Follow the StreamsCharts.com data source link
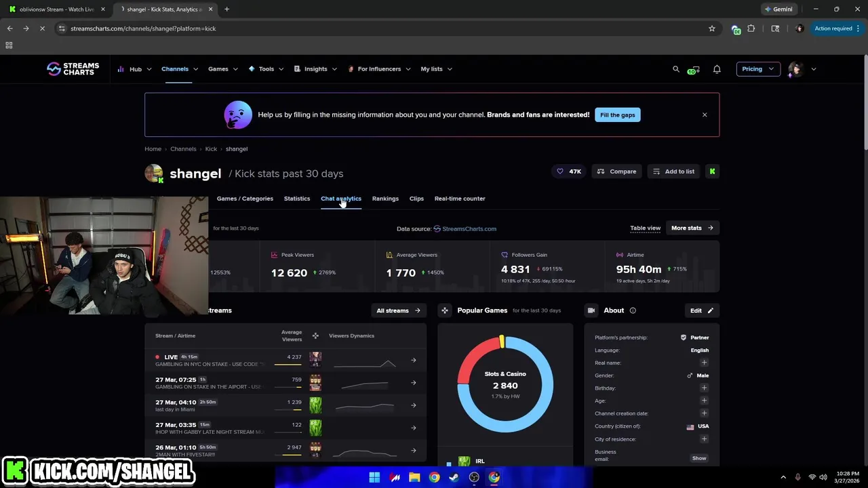 point(465,228)
